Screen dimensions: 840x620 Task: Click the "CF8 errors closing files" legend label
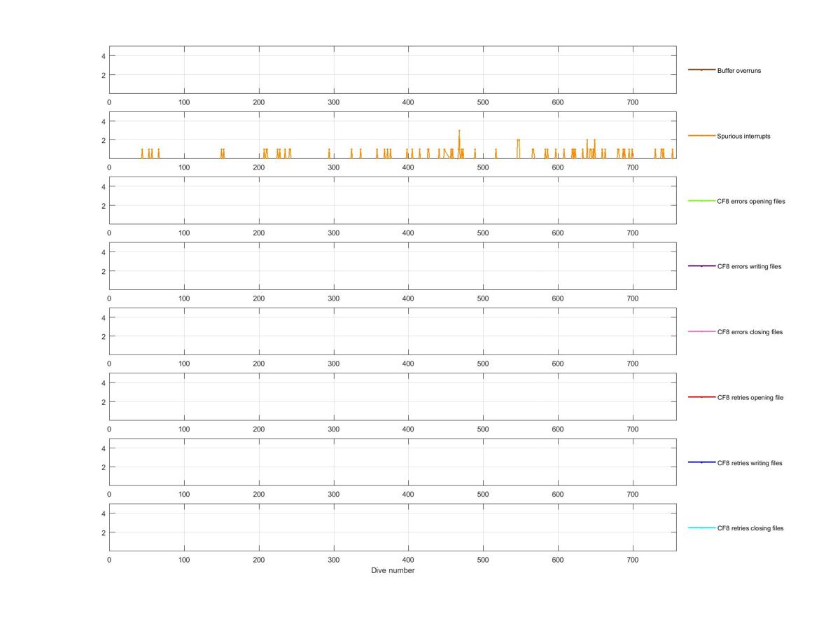point(750,332)
